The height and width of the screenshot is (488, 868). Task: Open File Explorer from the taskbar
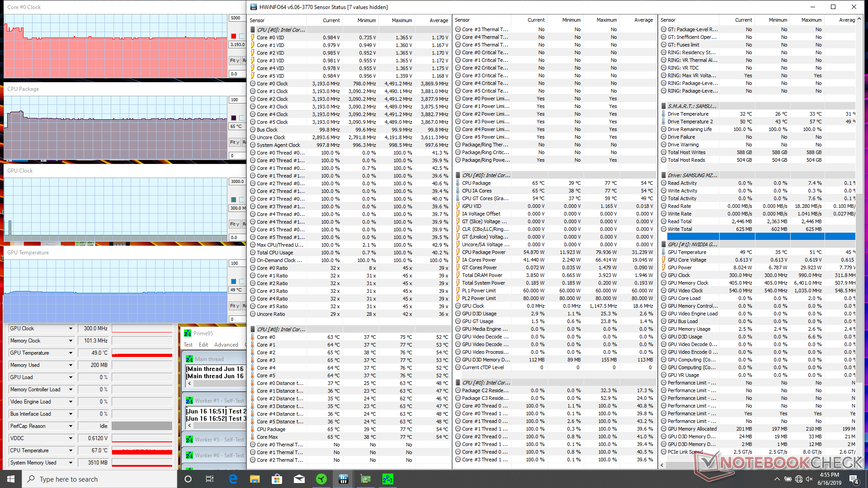255,479
